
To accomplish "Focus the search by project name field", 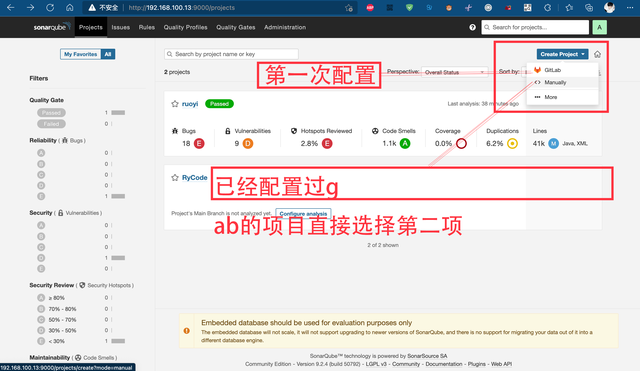I will tap(231, 54).
